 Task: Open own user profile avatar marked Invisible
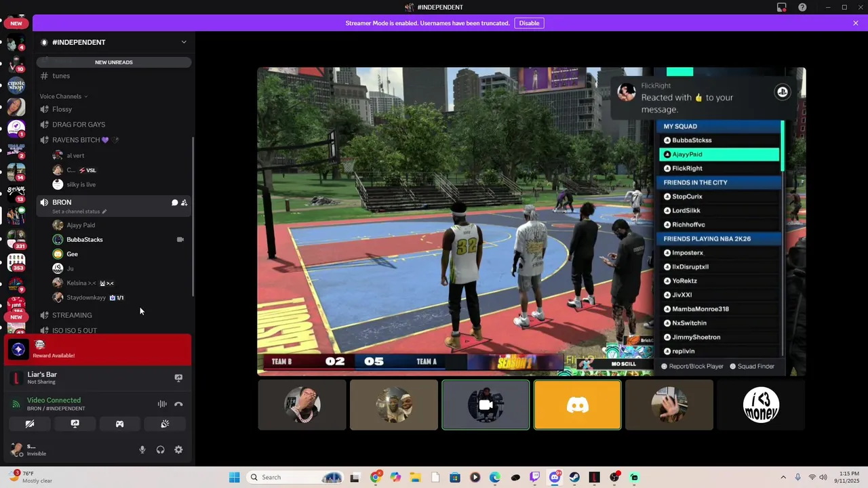click(x=16, y=449)
